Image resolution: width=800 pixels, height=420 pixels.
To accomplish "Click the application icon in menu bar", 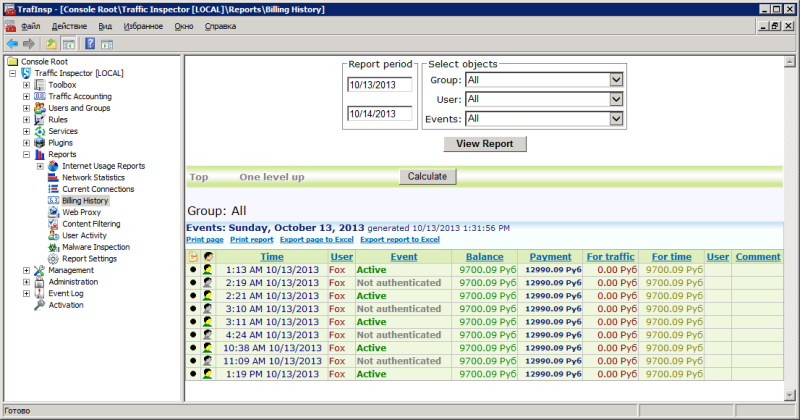I will click(x=10, y=26).
